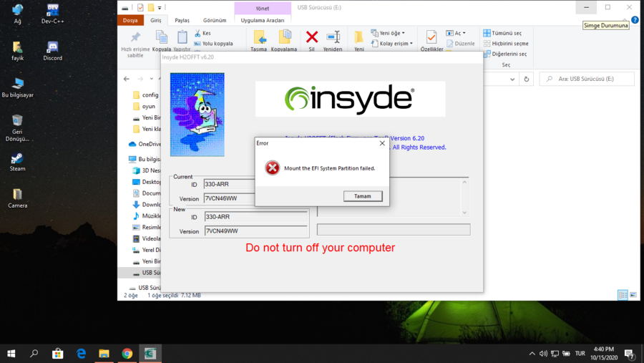Select Videolar in navigation pane
Viewport: 644px width, 363px height.
[147, 239]
